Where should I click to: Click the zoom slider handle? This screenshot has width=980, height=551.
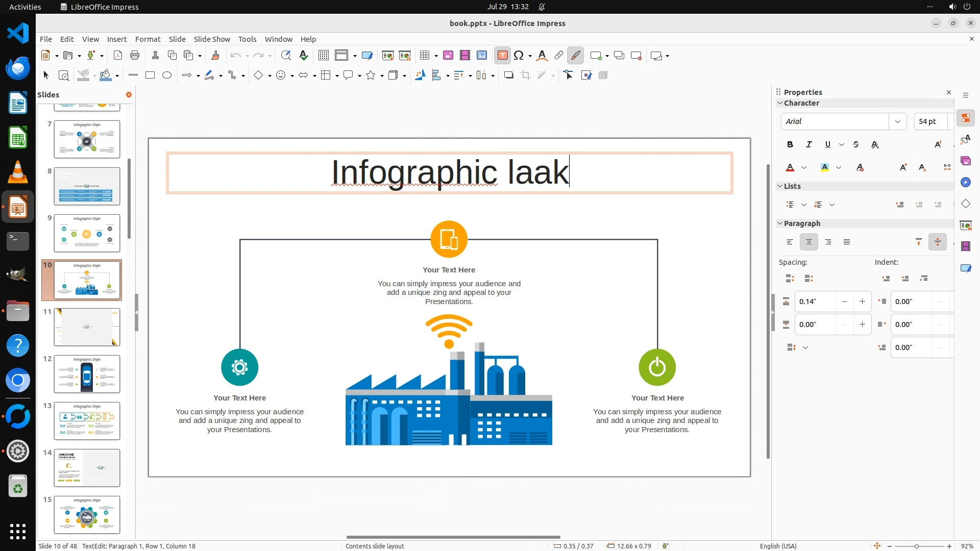tap(917, 546)
